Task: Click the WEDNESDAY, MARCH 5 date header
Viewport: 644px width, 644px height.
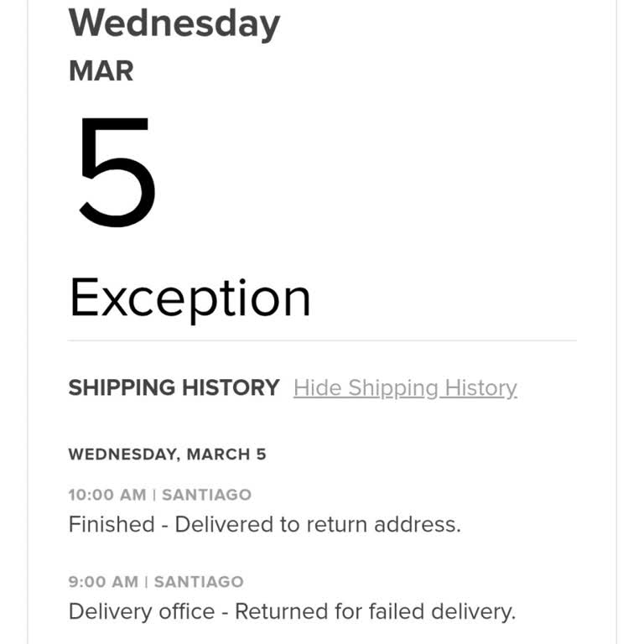Action: (x=167, y=454)
